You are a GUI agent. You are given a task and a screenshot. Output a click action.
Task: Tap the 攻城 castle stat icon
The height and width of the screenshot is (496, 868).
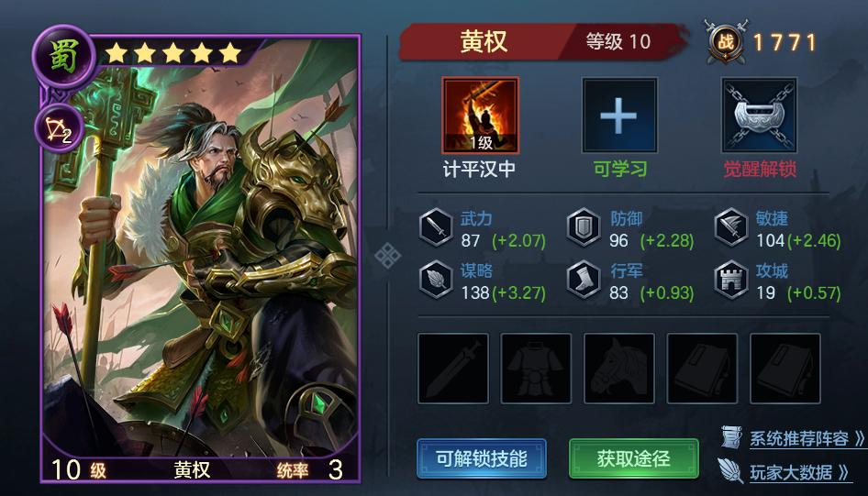point(731,280)
